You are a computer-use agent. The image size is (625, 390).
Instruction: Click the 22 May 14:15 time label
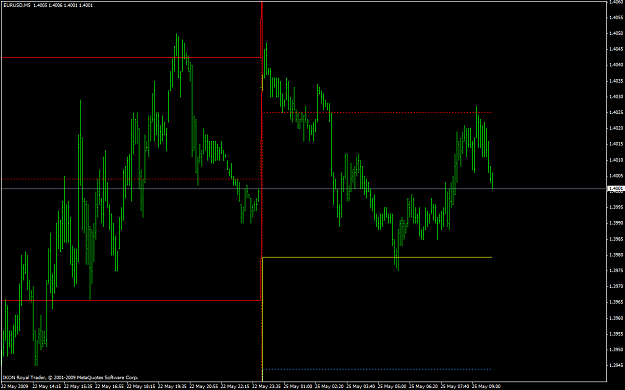tap(47, 386)
